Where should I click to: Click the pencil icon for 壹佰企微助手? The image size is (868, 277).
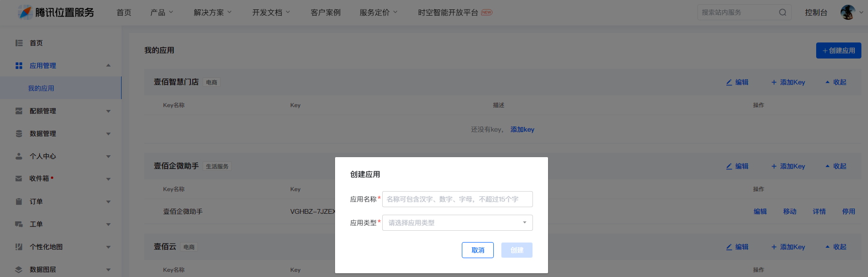coord(729,166)
